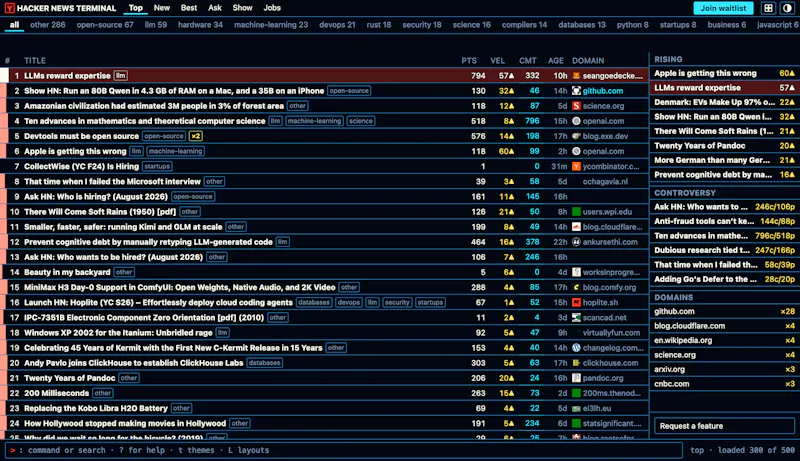Click the scancad.net favicon
This screenshot has height=461, width=800.
tap(576, 318)
